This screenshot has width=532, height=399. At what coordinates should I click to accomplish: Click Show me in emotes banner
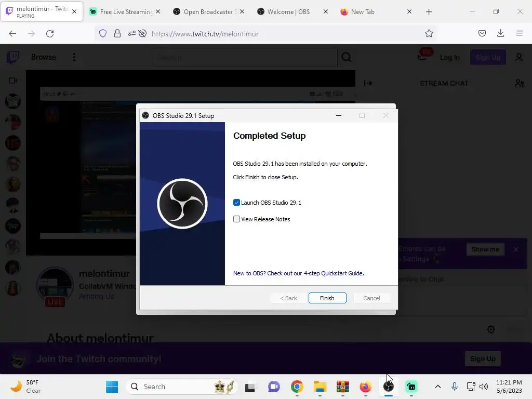click(485, 249)
